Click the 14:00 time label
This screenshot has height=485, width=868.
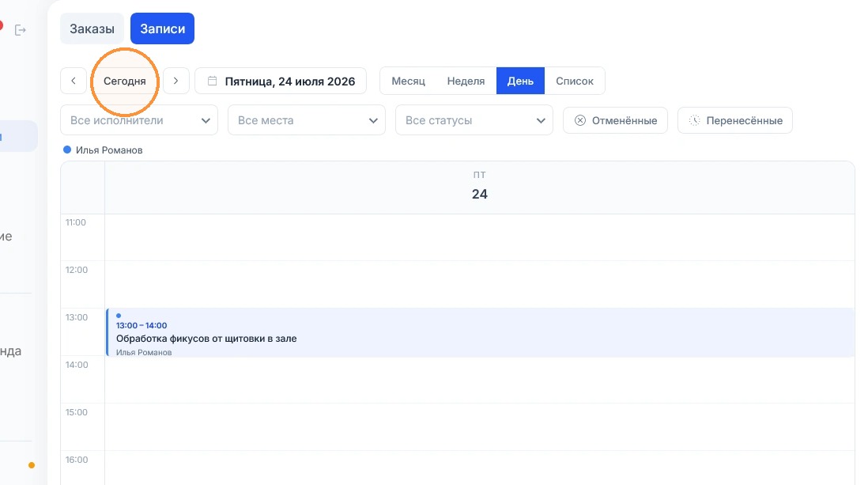coord(77,365)
